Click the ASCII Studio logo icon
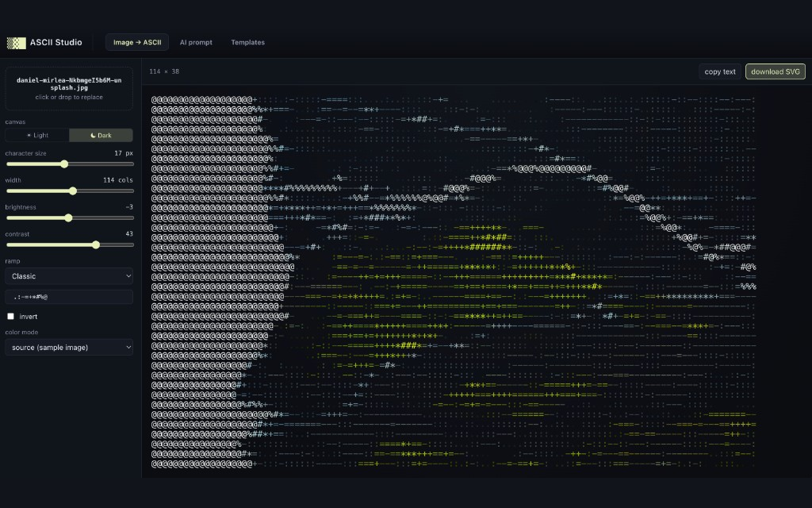The image size is (812, 508). pos(16,43)
